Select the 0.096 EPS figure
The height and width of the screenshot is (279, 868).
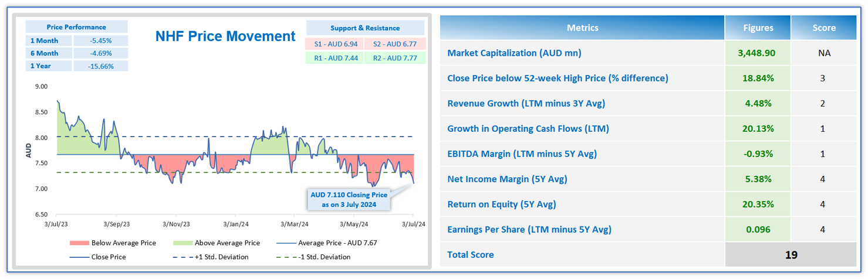point(757,229)
